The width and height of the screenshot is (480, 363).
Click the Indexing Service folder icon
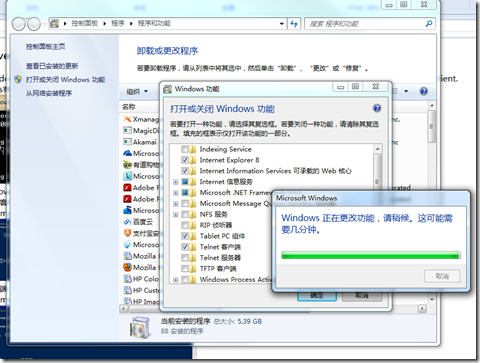[193, 149]
